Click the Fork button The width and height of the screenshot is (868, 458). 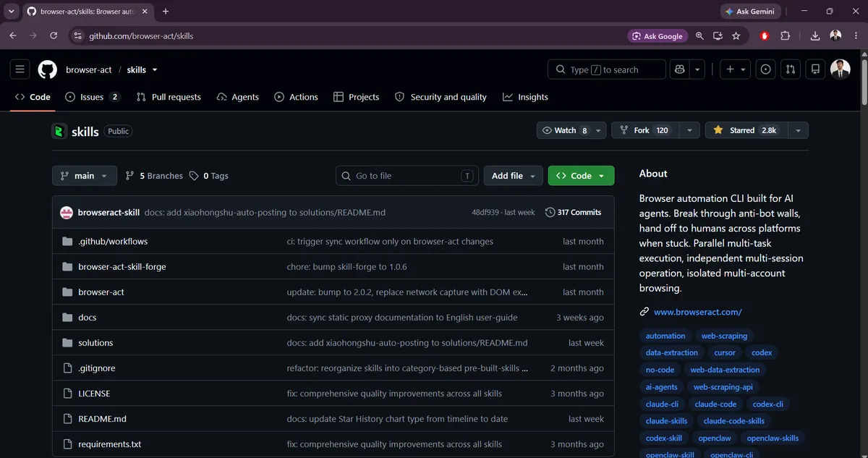[645, 130]
